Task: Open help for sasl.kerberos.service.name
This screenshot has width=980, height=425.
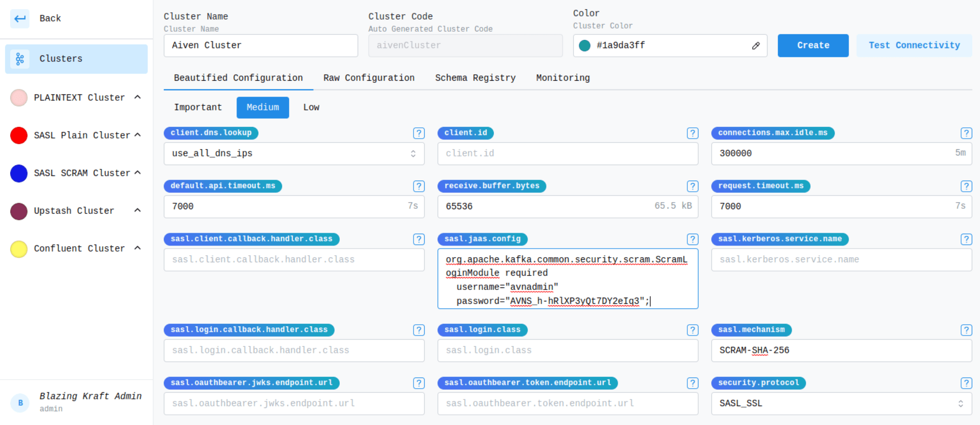Action: pyautogui.click(x=966, y=239)
